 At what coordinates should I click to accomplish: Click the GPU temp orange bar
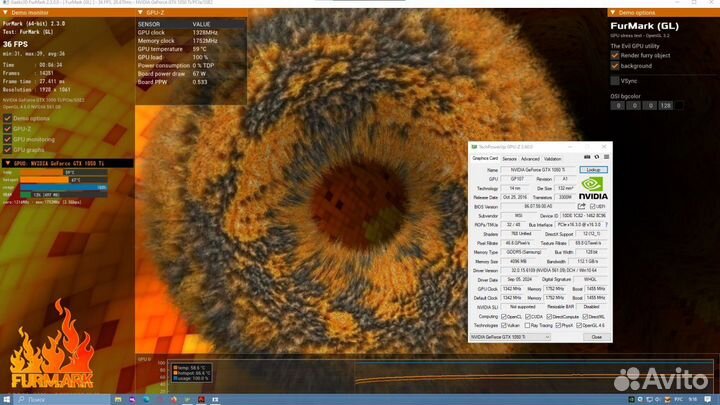point(41,172)
